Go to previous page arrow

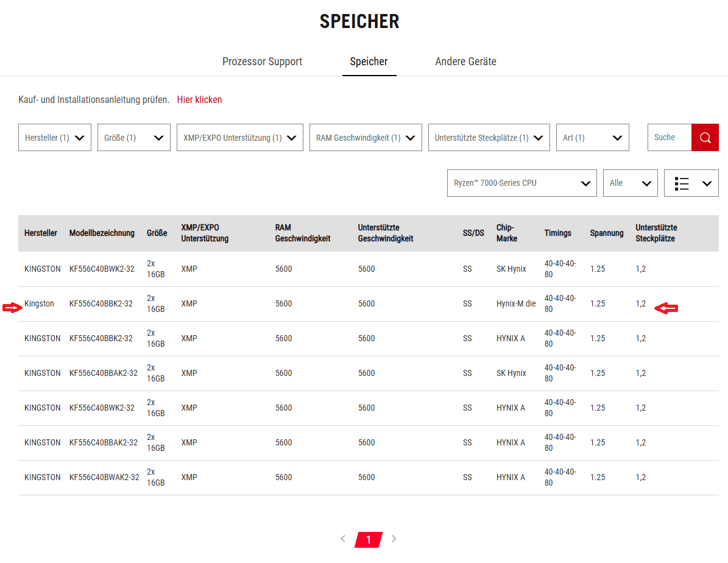click(343, 539)
